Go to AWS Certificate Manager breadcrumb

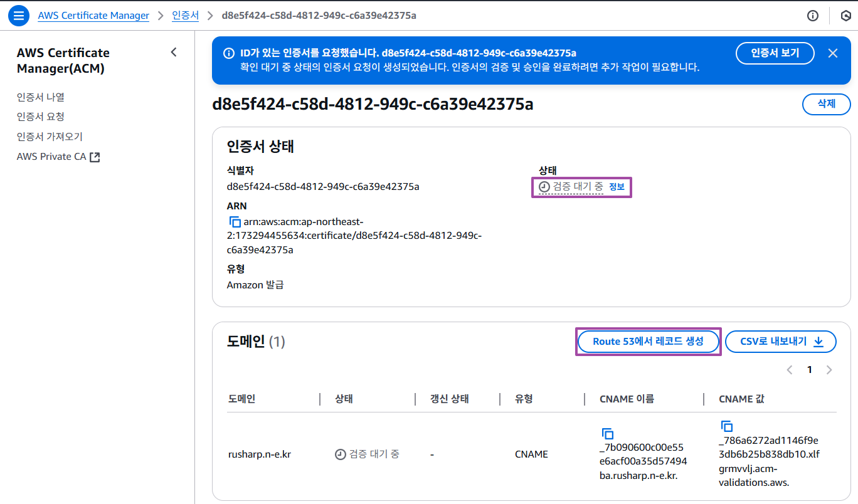93,16
